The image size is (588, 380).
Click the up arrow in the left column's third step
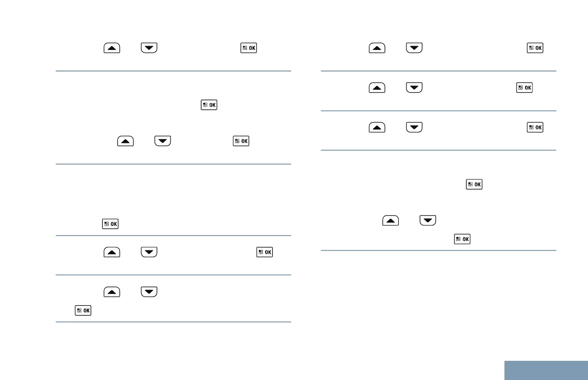coord(125,142)
